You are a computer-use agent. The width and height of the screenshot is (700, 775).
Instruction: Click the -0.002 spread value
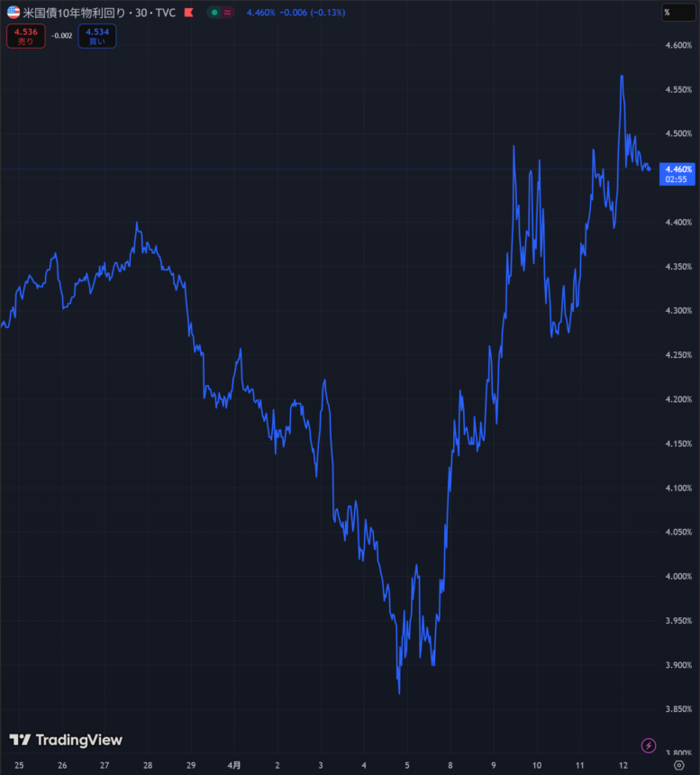tap(62, 36)
